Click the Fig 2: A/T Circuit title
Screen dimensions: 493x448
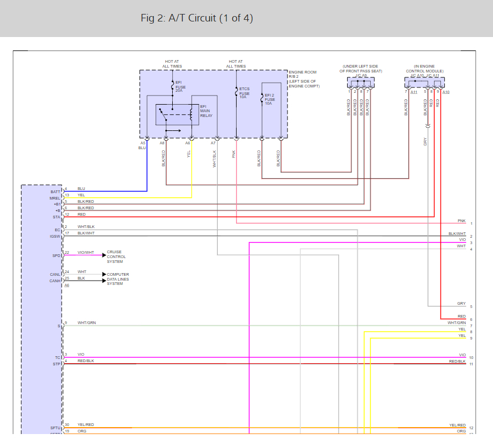[x=196, y=18]
